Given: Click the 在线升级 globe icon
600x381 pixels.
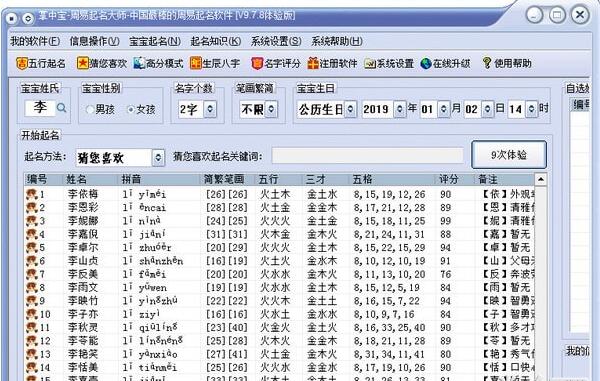Looking at the screenshot, I should 426,64.
